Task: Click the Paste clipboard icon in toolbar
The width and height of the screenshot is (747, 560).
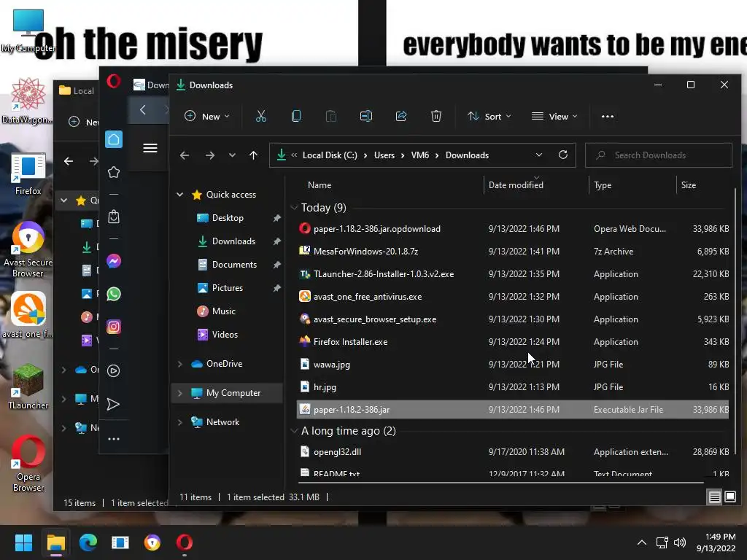Action: 330,116
